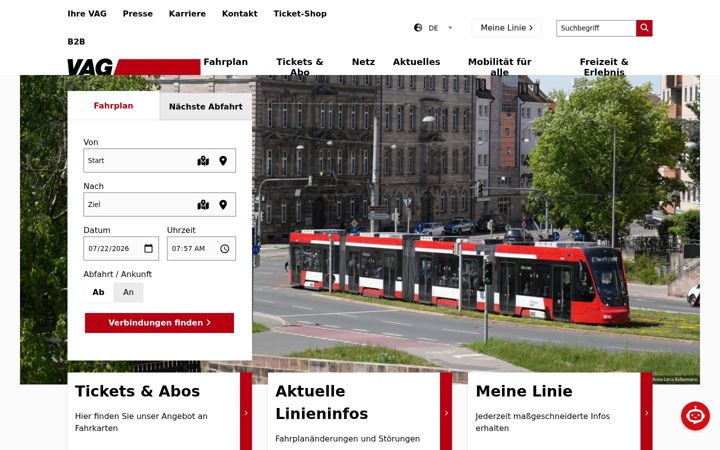
Task: Click the Verbindungen finden button
Action: (x=159, y=323)
